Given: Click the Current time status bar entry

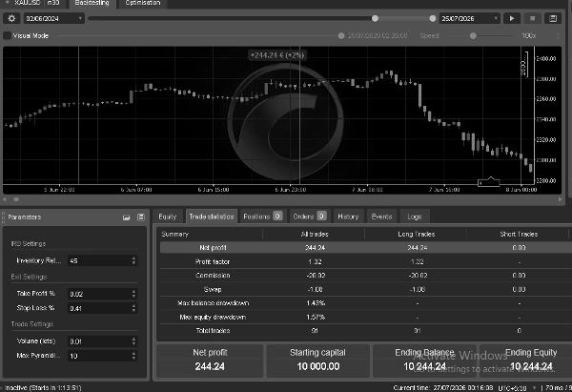Looking at the screenshot, I should point(443,387).
